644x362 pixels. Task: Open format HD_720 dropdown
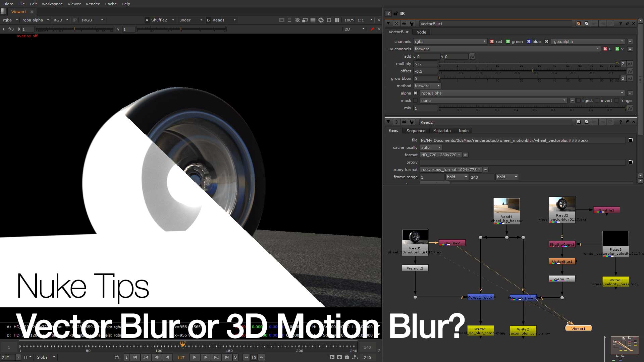(x=441, y=155)
